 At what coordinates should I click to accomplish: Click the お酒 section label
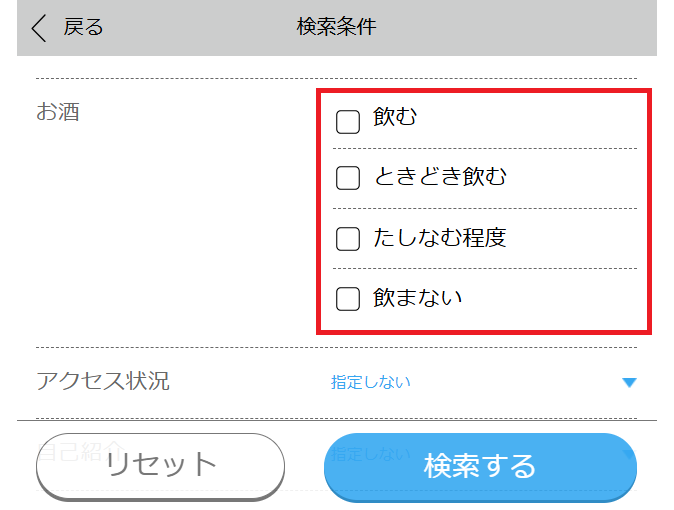58,112
